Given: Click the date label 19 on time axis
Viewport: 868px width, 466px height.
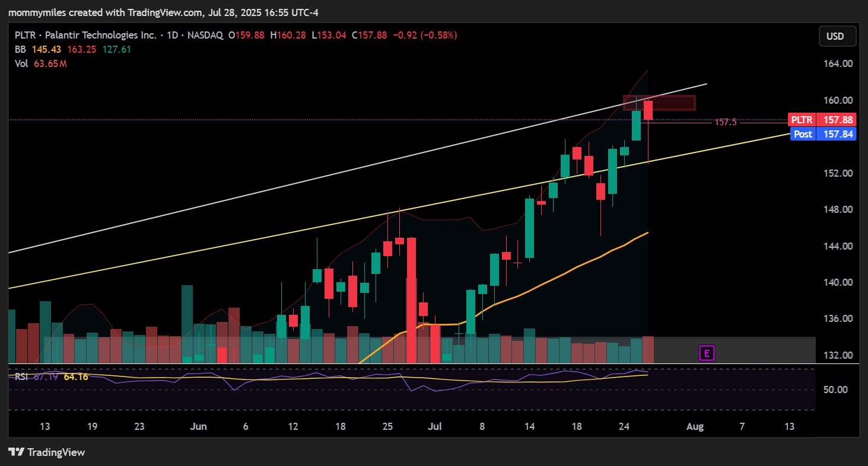Looking at the screenshot, I should click(x=92, y=426).
